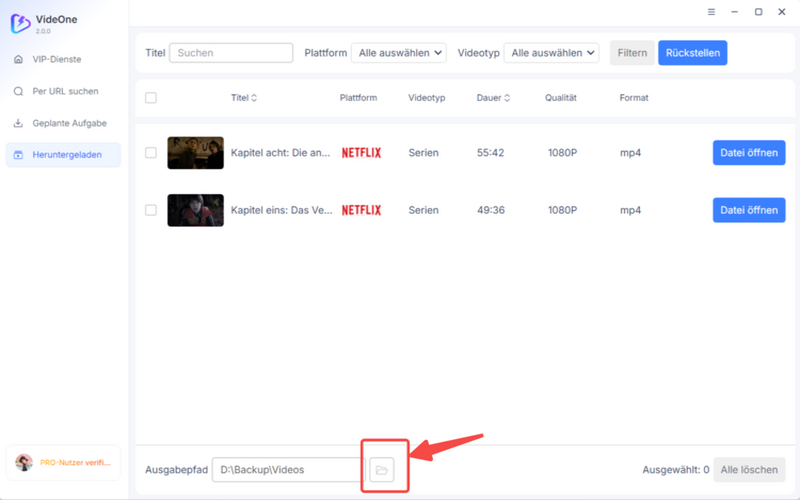Focus the Titel search input field
This screenshot has height=500, width=800.
(231, 53)
